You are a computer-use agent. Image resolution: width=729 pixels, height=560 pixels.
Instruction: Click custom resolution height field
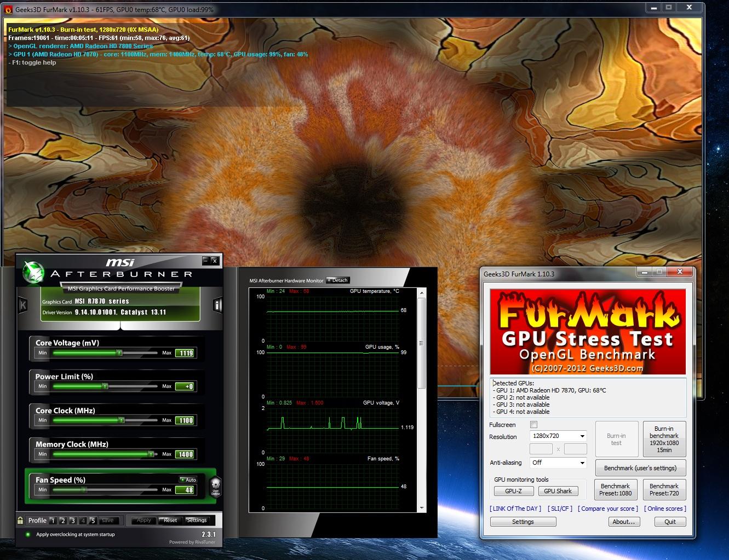[576, 449]
